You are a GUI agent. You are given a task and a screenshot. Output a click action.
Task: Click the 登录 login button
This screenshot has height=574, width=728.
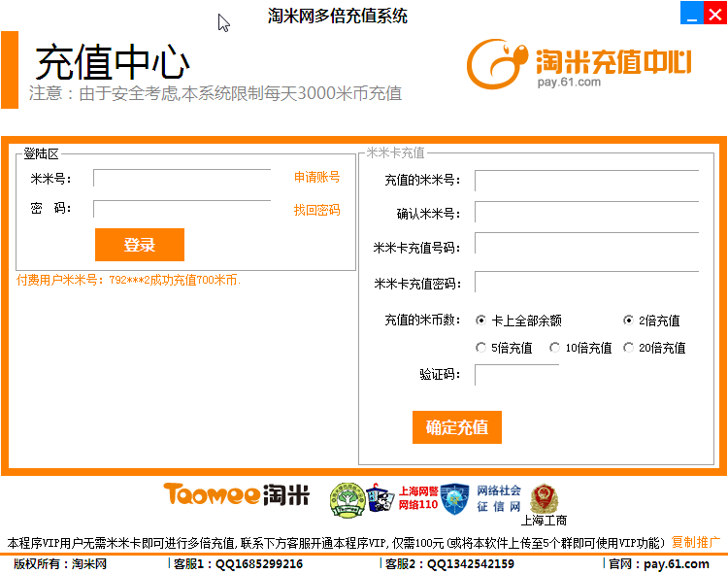pyautogui.click(x=139, y=245)
